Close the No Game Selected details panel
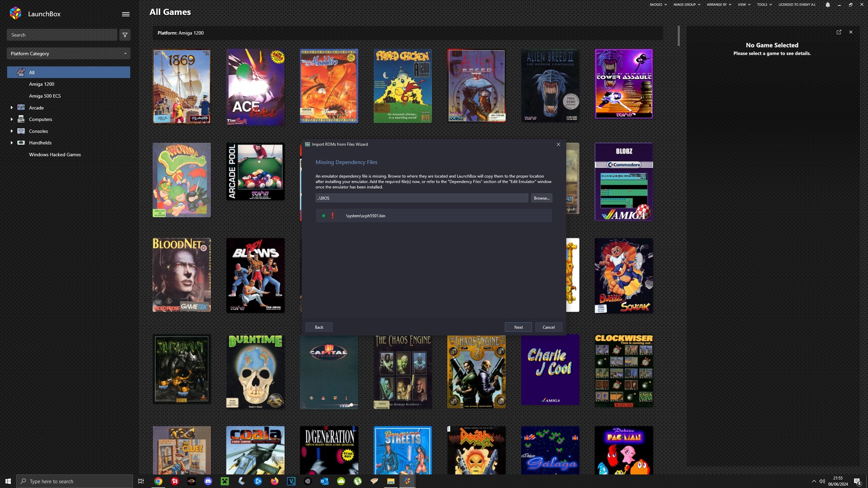Screen dimensions: 868x488 (x=851, y=32)
